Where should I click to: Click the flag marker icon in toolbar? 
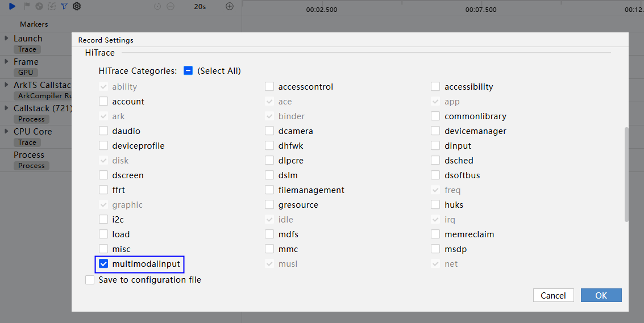(x=27, y=6)
